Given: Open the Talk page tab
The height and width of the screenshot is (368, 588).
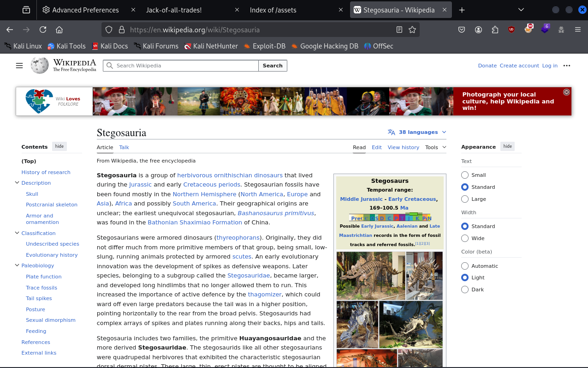Looking at the screenshot, I should (124, 147).
